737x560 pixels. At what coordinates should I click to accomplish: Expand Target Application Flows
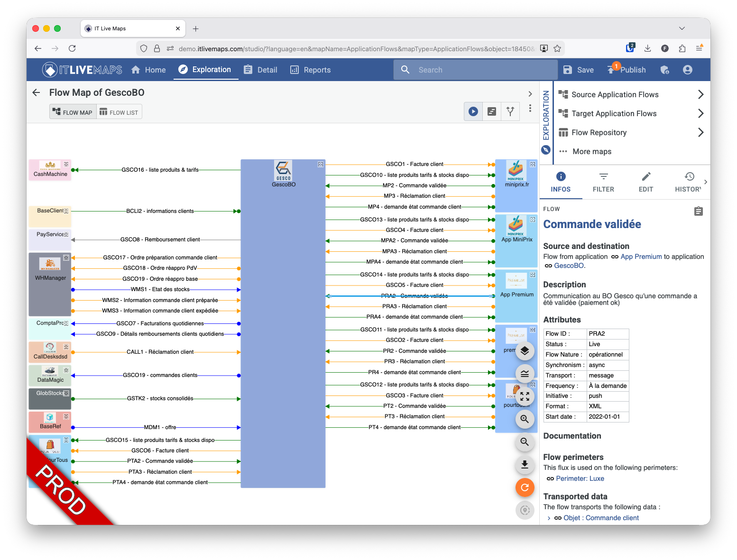pyautogui.click(x=700, y=114)
